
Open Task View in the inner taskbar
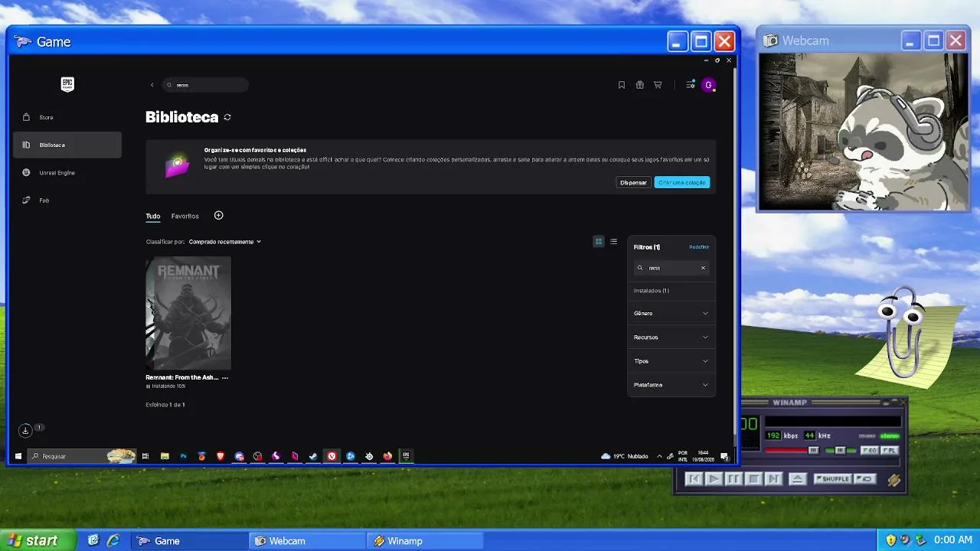click(x=145, y=456)
